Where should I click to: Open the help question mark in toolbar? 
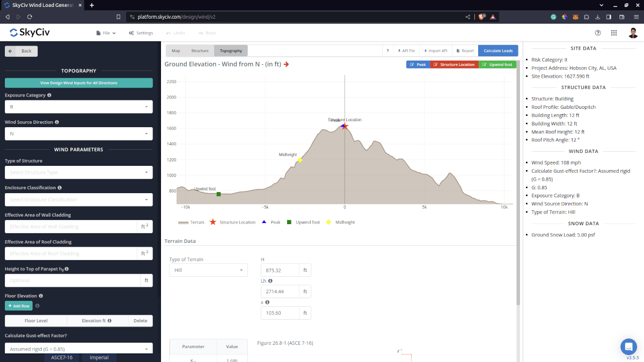click(387, 51)
